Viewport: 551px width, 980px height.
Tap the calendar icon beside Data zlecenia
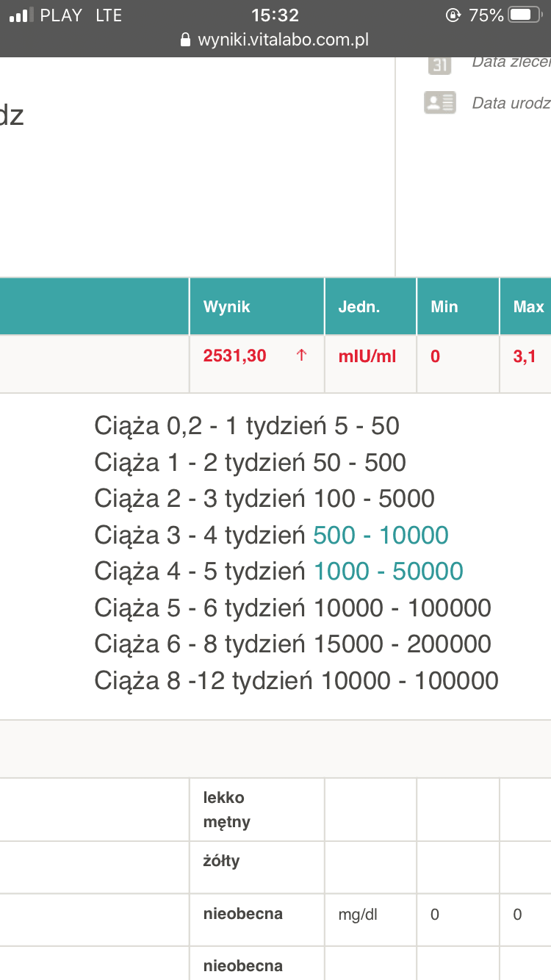point(439,64)
